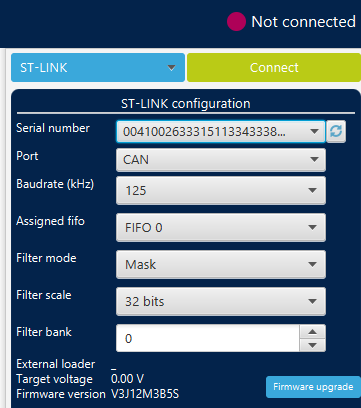Click the Baudrate (kHz) label

(x=55, y=184)
